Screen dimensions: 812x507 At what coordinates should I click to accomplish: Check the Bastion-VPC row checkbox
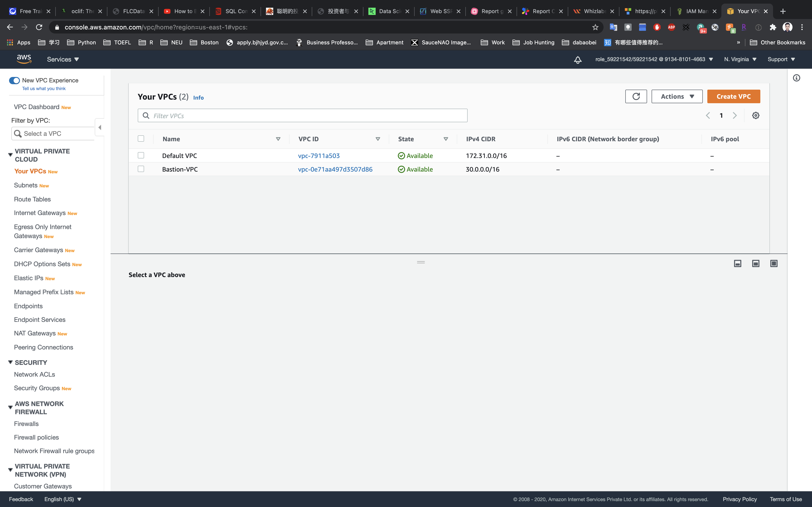point(141,169)
